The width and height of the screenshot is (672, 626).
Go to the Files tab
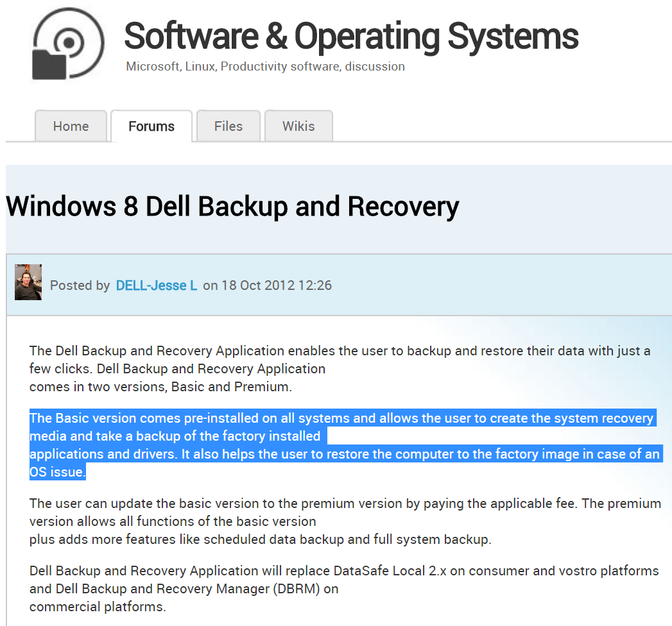pyautogui.click(x=228, y=126)
